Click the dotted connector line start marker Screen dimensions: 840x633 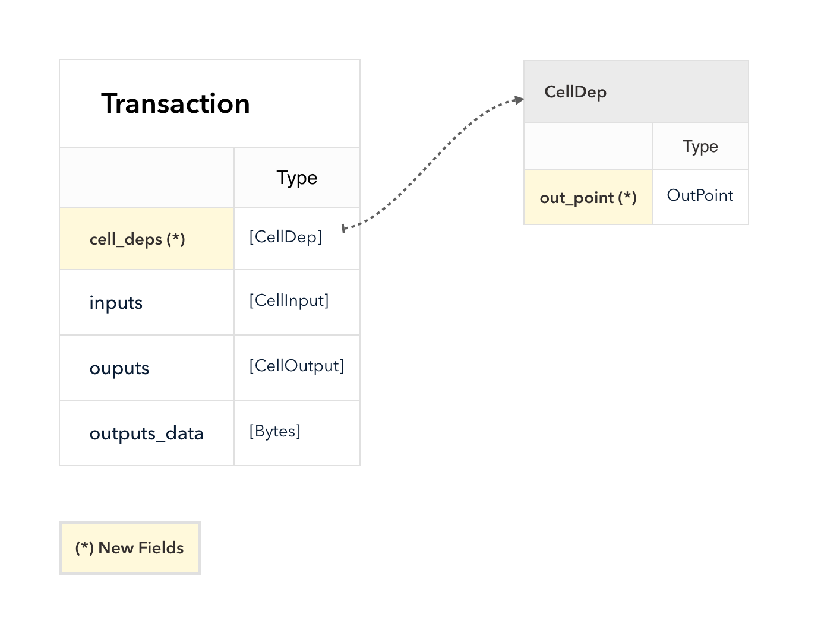(344, 229)
